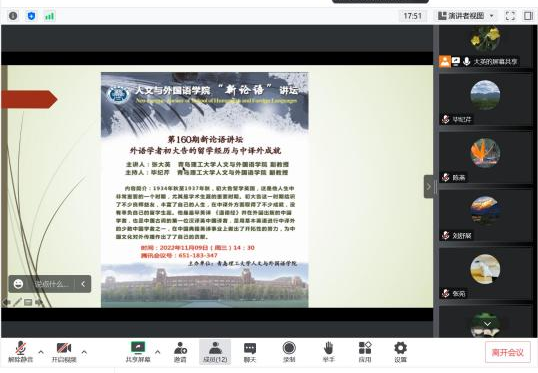Image resolution: width=538 pixels, height=373 pixels.
Task: Open share screen (共享屏幕) menu
Action: pos(138,352)
